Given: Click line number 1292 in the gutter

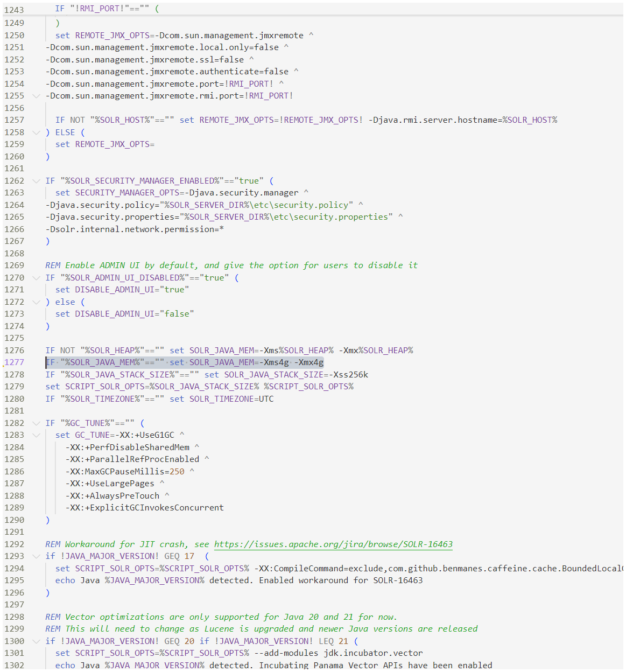Looking at the screenshot, I should pos(15,544).
